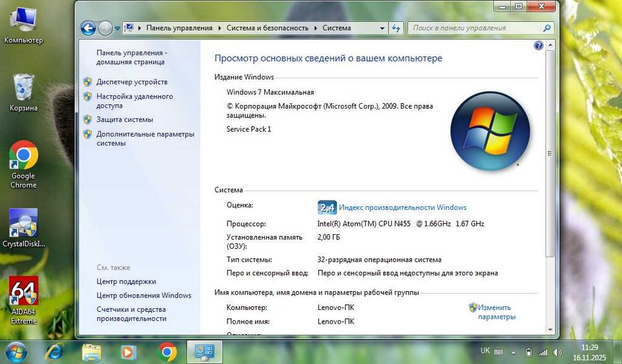Open 'Дополнительные параметры системы' link
The height and width of the screenshot is (364, 622).
click(x=145, y=139)
